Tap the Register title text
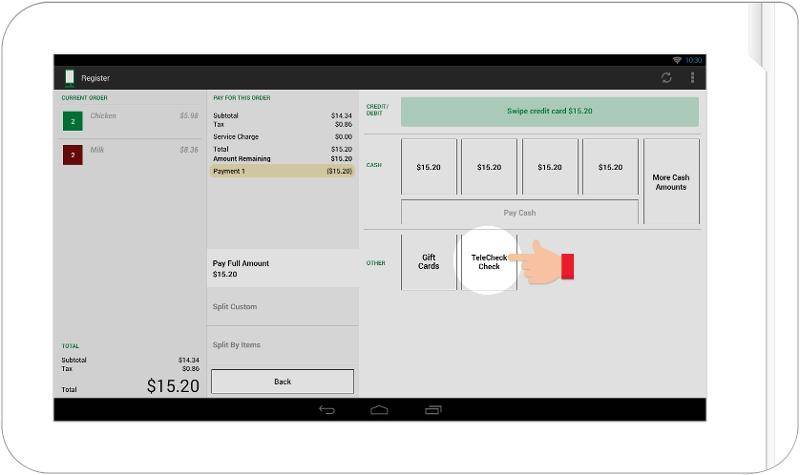 (95, 78)
